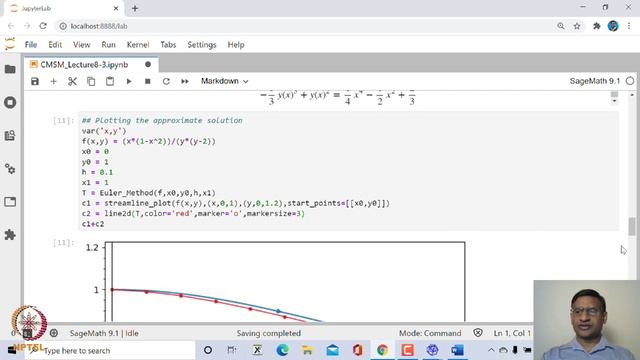This screenshot has width=640, height=360.
Task: Open the Tabs menu
Action: (x=168, y=45)
